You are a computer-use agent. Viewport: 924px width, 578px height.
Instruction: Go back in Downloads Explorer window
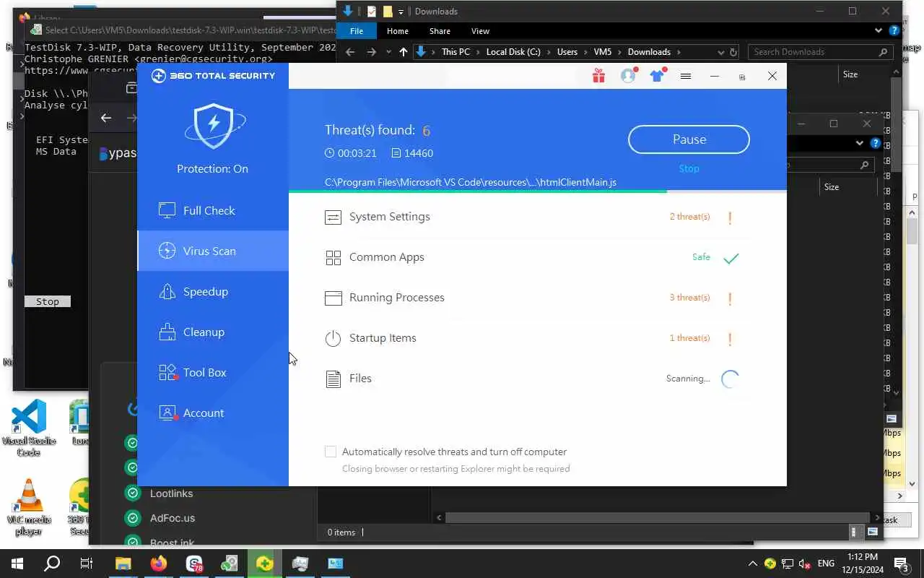click(x=350, y=52)
